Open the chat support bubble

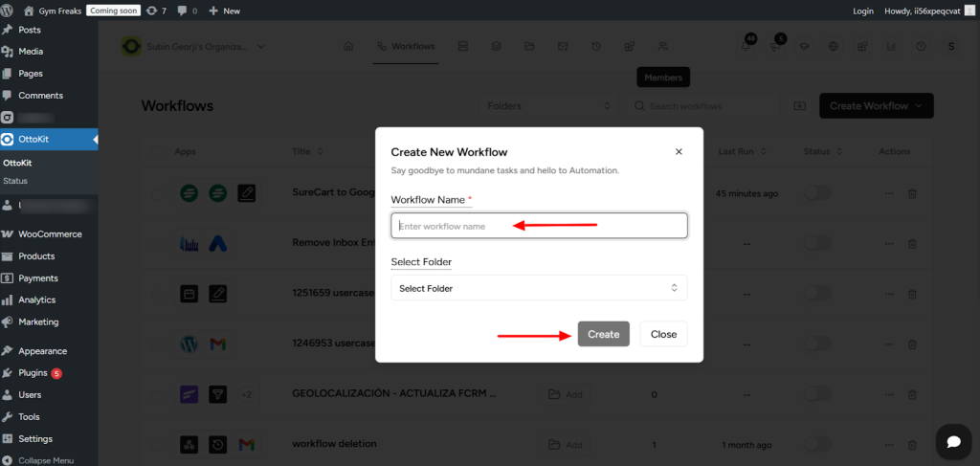tap(952, 441)
